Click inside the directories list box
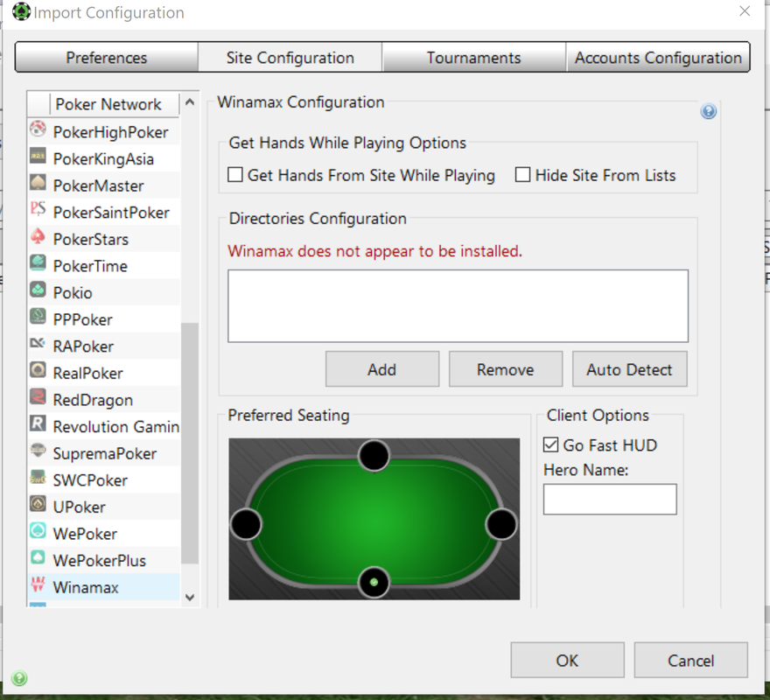 pos(458,305)
